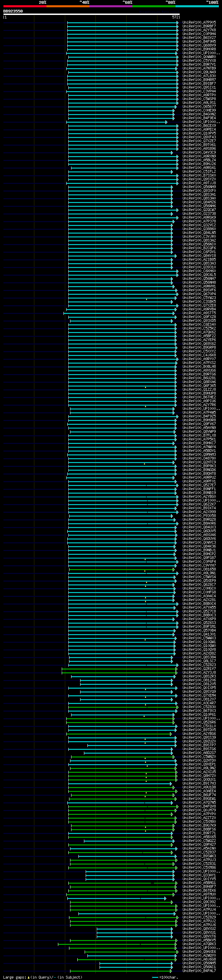This screenshot has height=980, width=222.
Task: Select hit UniRef100_Q9AXE6
Action: [x=199, y=951]
